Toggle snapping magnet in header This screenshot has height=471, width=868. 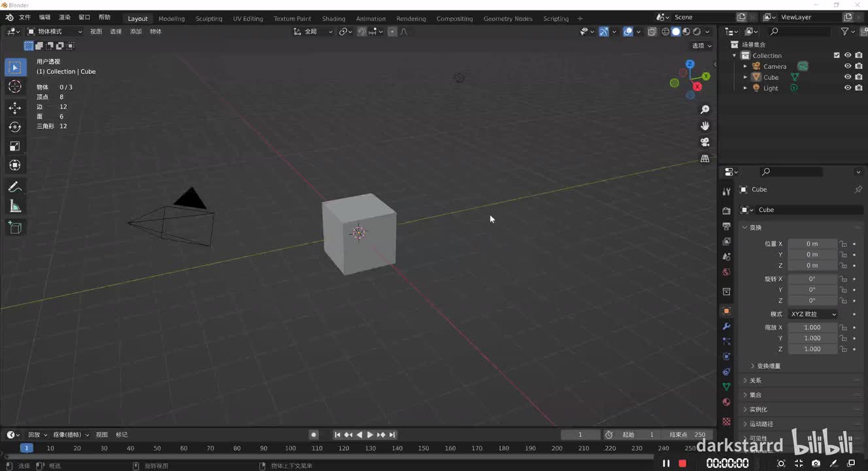coord(361,31)
